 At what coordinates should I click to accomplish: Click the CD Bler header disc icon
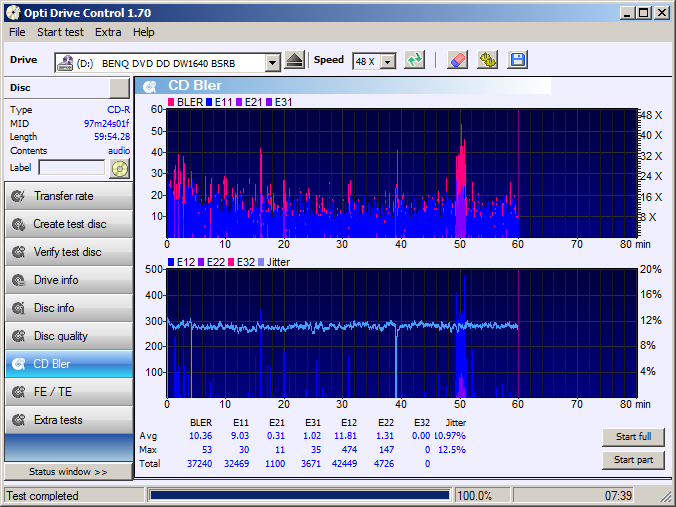[150, 86]
